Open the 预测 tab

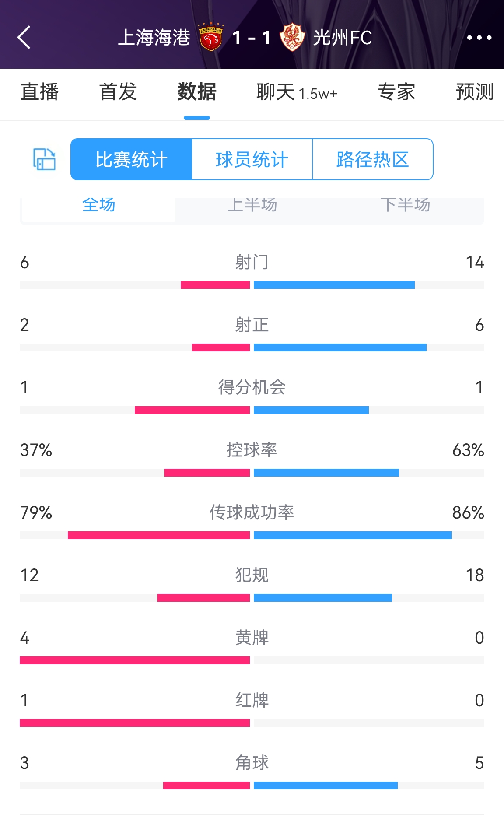click(475, 92)
